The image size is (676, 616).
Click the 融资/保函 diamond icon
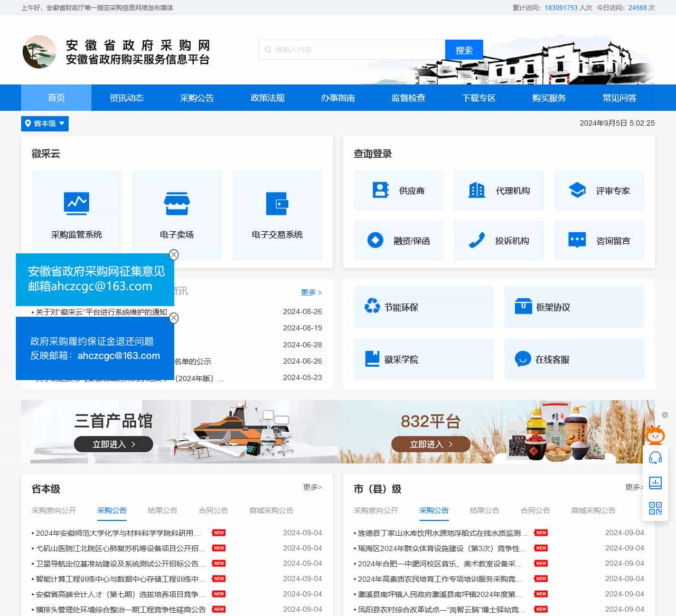[x=375, y=240]
